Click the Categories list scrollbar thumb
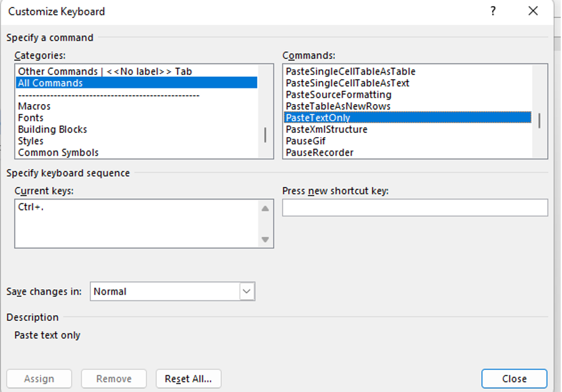This screenshot has width=562, height=392. click(265, 135)
